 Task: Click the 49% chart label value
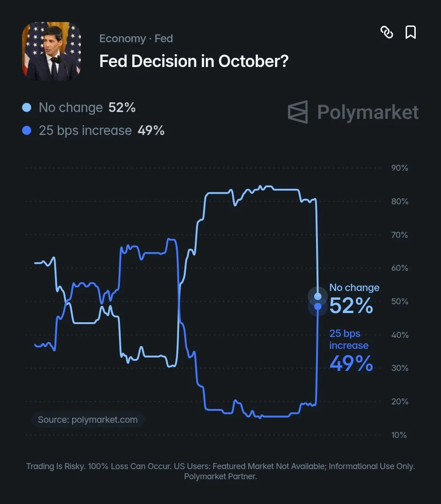click(351, 363)
